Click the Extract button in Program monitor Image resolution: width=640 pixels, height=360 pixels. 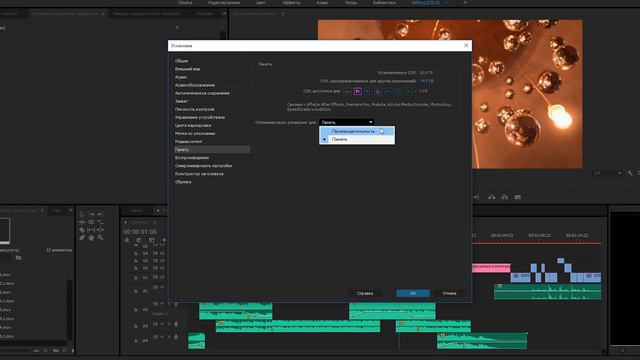[x=504, y=197]
